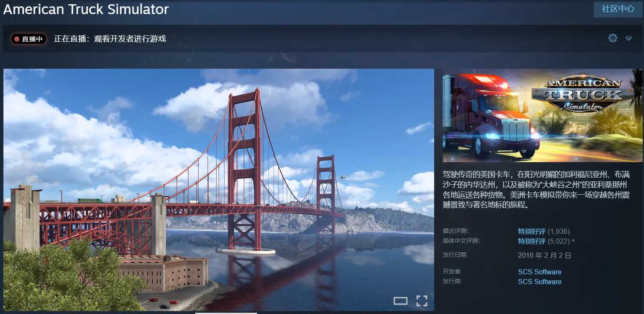Click the 正在直播 developer broadcast title

pyautogui.click(x=110, y=39)
